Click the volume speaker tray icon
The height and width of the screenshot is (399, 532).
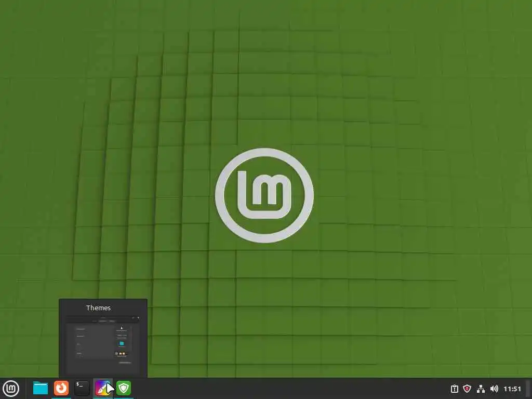494,389
